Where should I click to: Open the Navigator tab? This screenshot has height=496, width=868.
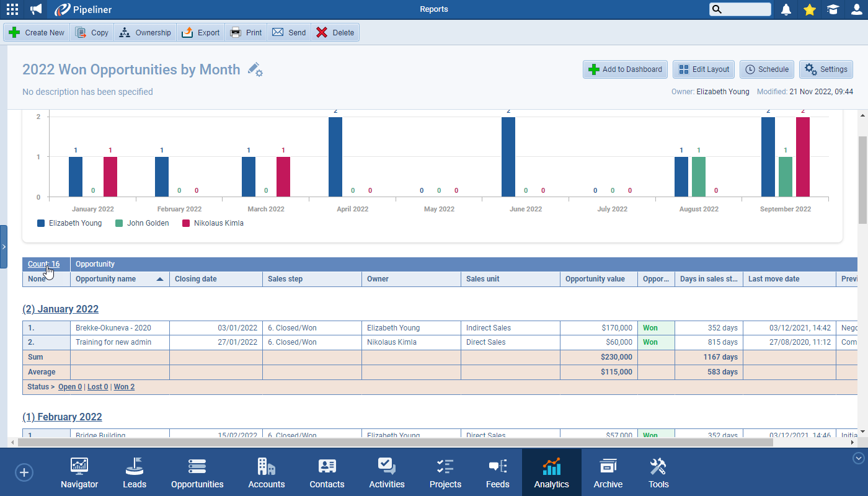coord(79,471)
